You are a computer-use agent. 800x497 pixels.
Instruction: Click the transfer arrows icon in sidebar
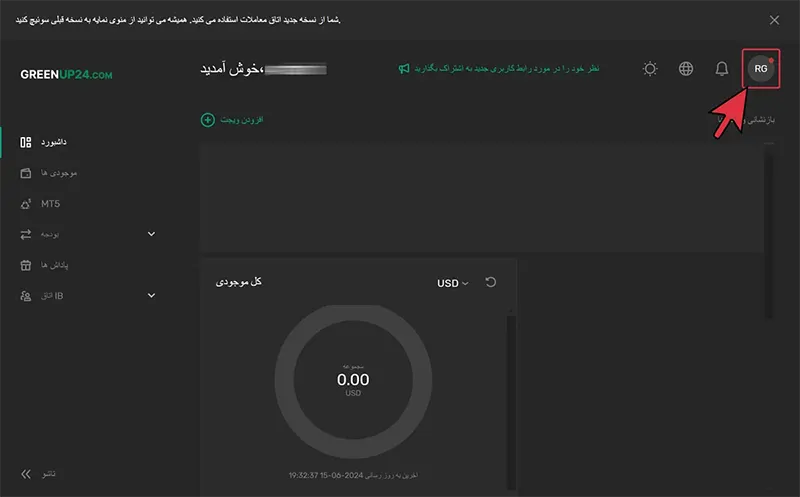point(26,234)
